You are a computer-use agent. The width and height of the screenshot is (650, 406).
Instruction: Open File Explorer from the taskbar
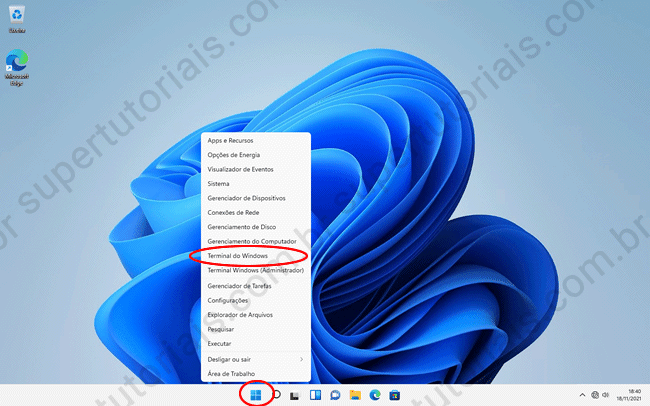coord(354,395)
